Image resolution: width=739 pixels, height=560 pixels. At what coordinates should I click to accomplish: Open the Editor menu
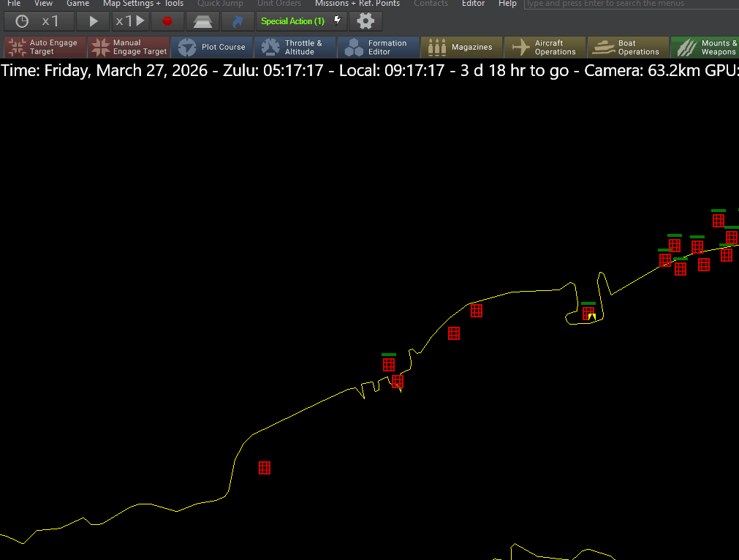pyautogui.click(x=473, y=4)
